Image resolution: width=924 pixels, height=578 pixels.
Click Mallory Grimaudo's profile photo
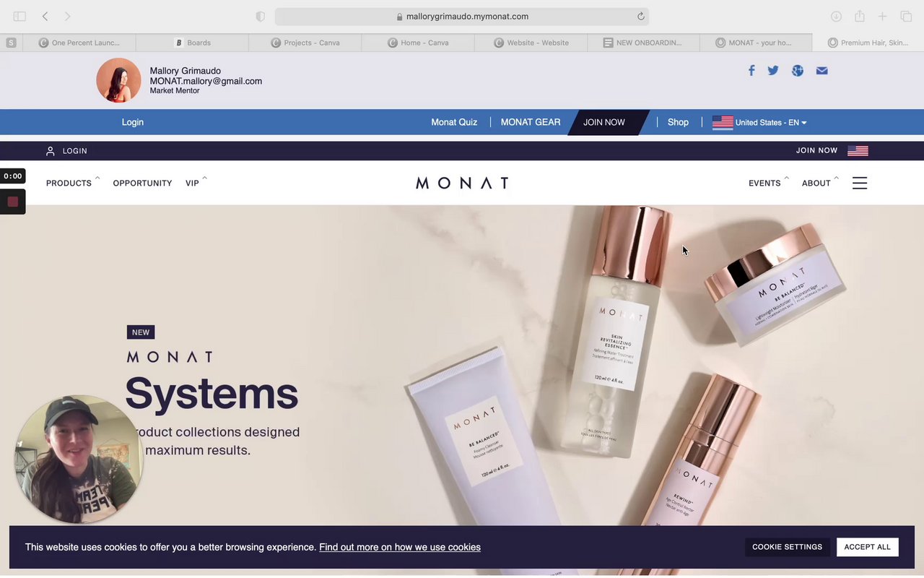pos(118,80)
